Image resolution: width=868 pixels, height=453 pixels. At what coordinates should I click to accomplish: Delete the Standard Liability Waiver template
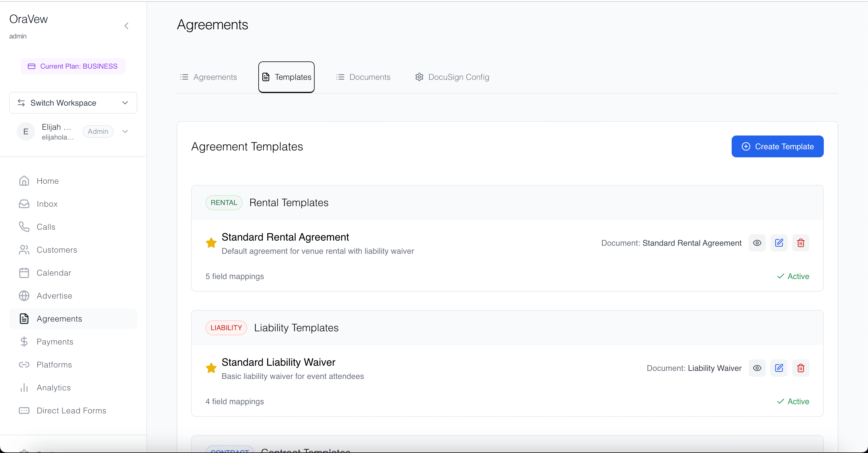click(x=801, y=368)
